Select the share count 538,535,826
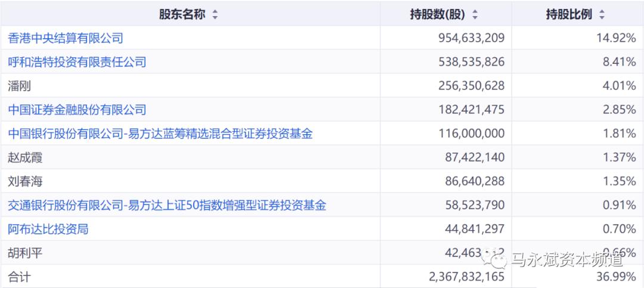The width and height of the screenshot is (644, 288). [472, 63]
